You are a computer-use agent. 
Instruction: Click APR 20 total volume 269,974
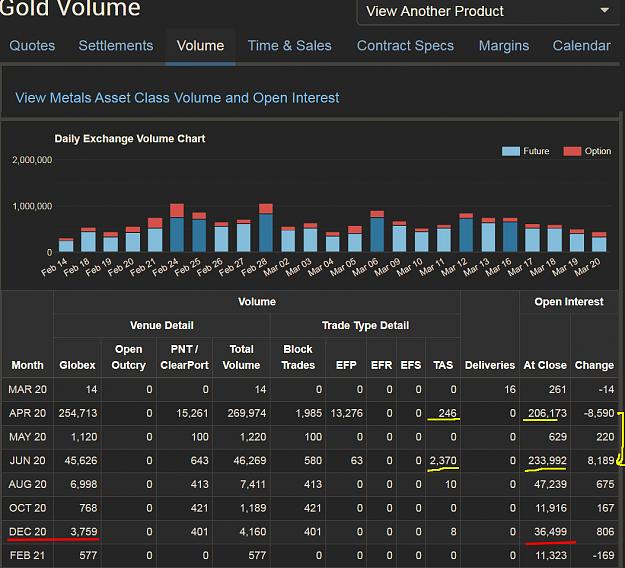coord(247,413)
